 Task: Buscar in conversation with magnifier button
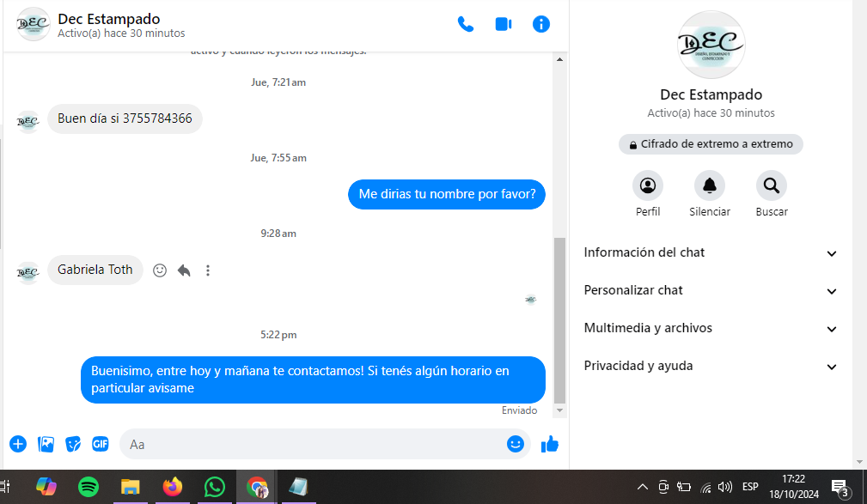[x=772, y=185]
